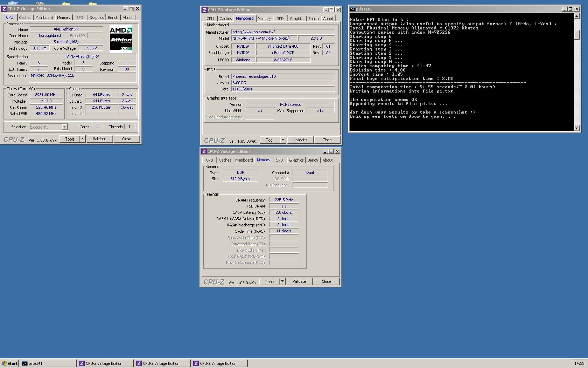Click Close button in the CPU window
Screen dimensions: 588x368
pyautogui.click(x=126, y=139)
